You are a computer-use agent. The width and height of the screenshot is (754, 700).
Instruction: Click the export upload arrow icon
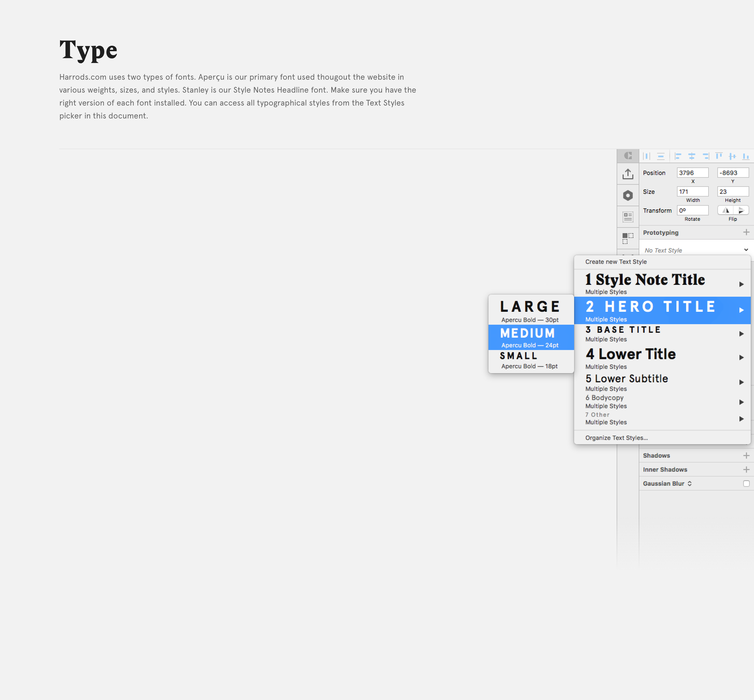pos(627,174)
